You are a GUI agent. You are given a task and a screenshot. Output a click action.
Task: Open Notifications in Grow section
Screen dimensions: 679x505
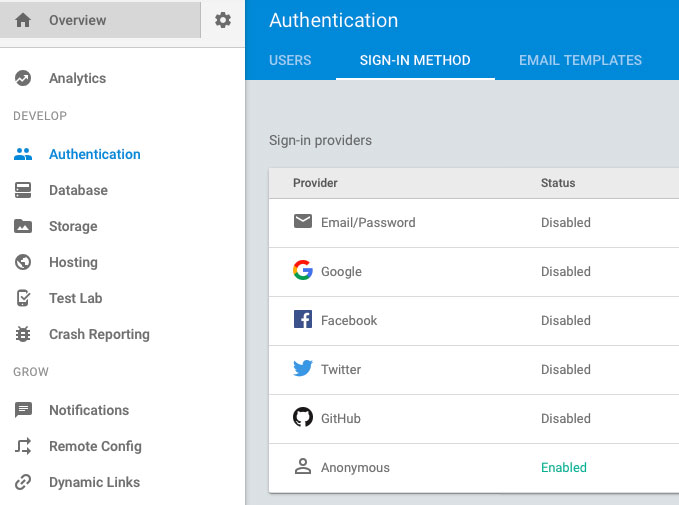point(89,410)
